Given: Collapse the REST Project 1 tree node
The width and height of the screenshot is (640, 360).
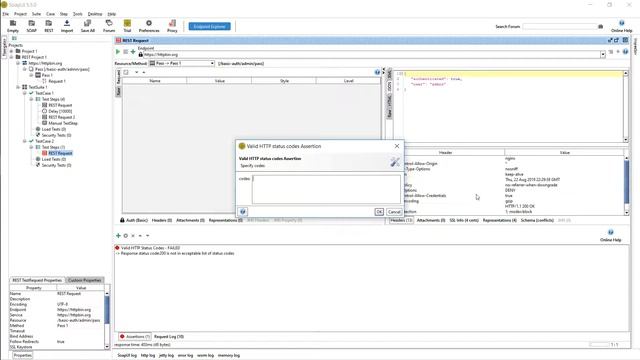Looking at the screenshot, I should pos(11,57).
